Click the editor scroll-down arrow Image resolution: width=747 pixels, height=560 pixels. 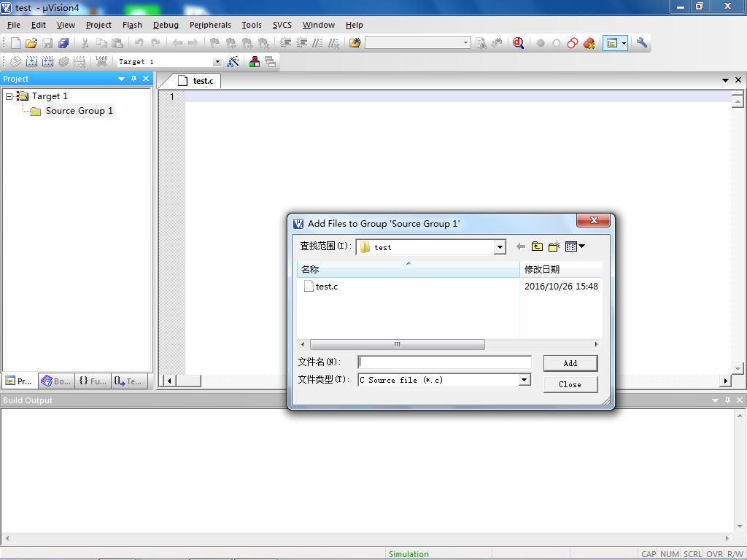738,368
